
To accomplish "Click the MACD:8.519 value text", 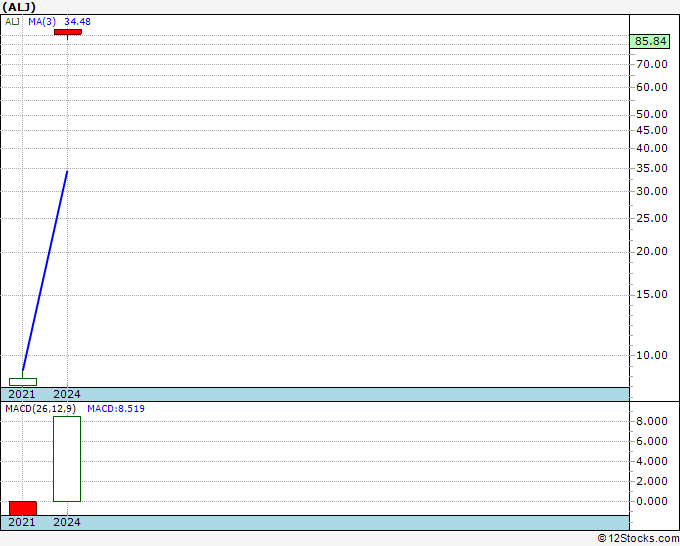I will pos(116,409).
